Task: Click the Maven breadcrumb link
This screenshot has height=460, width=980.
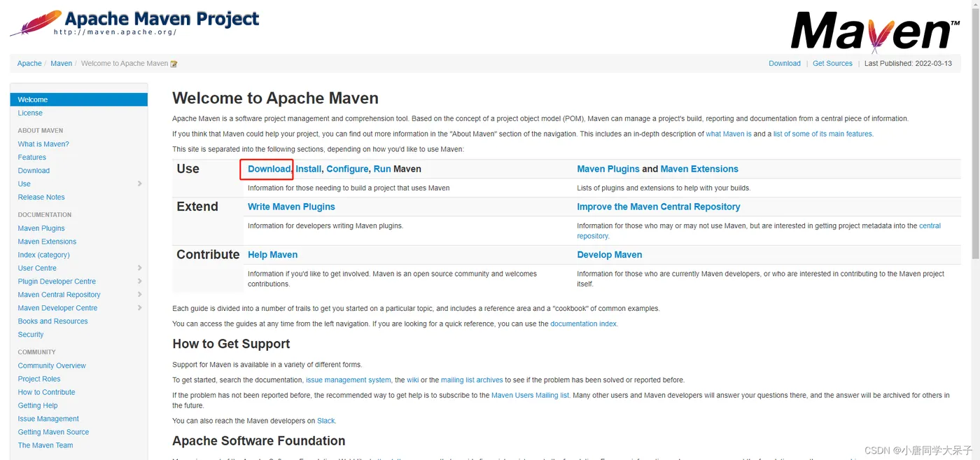Action: point(61,64)
